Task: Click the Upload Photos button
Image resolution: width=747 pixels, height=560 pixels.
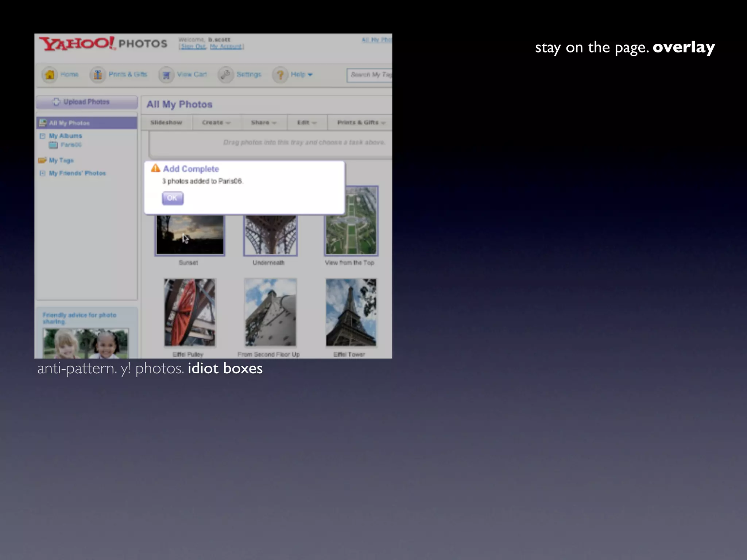Action: point(87,102)
